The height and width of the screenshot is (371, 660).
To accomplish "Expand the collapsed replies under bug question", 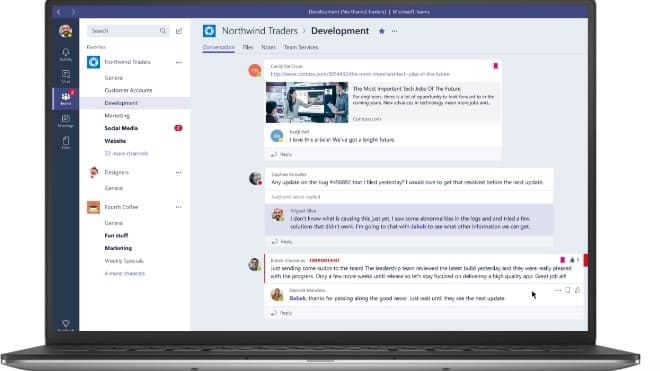I will [295, 197].
